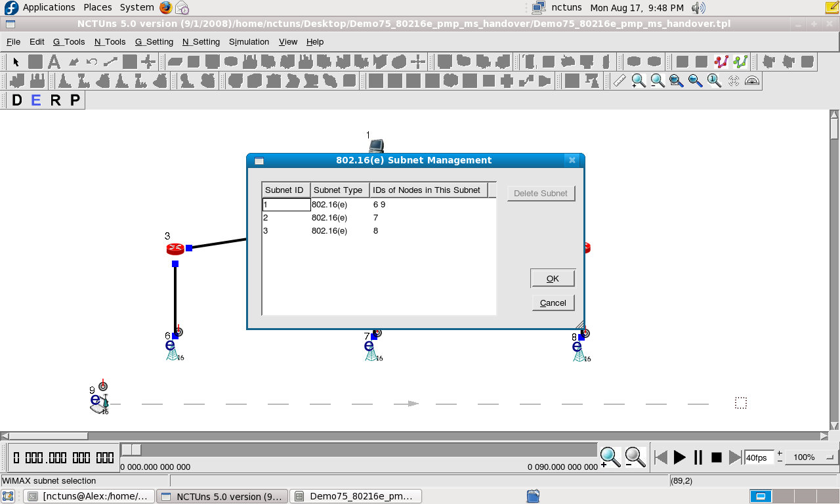The width and height of the screenshot is (840, 504).
Task: Click the playback Stop button
Action: click(x=717, y=457)
